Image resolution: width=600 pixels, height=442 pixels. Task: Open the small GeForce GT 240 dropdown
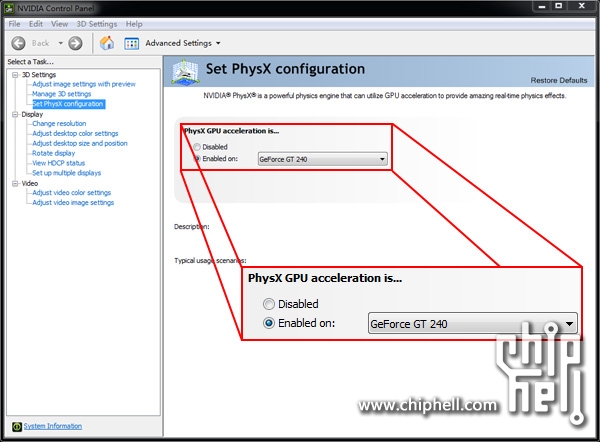pos(323,159)
